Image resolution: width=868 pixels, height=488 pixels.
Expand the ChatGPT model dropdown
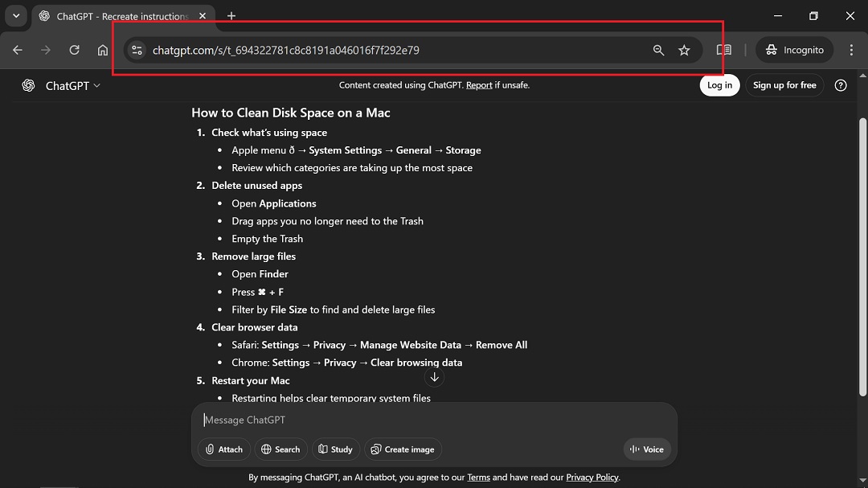(x=96, y=85)
